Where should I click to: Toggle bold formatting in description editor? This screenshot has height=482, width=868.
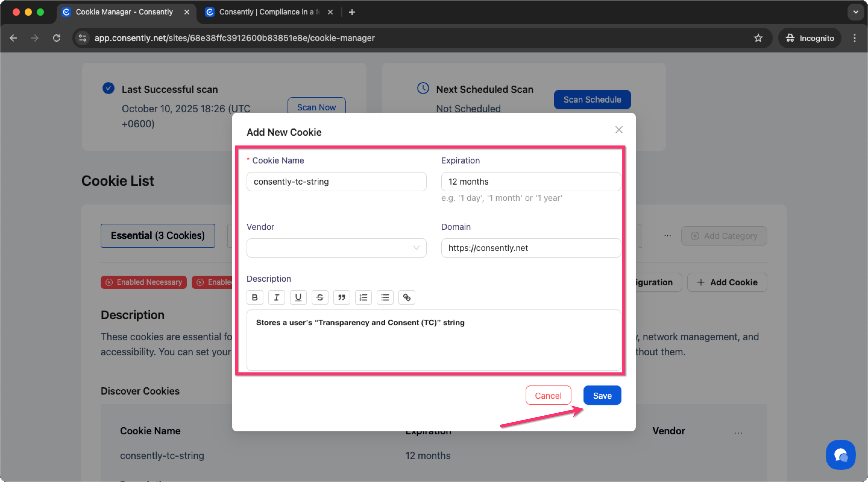(x=255, y=297)
